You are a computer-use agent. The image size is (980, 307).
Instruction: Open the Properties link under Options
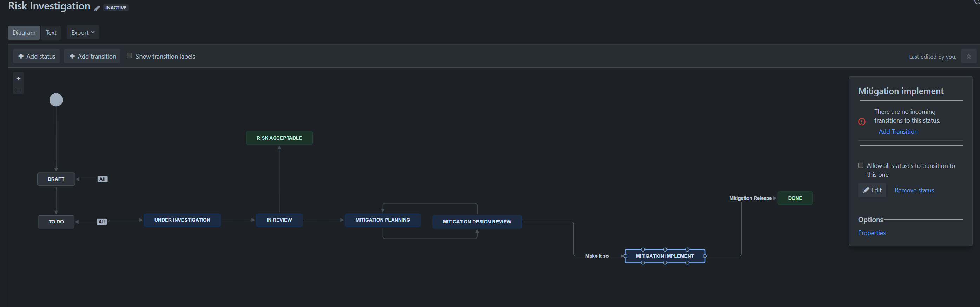pyautogui.click(x=872, y=233)
